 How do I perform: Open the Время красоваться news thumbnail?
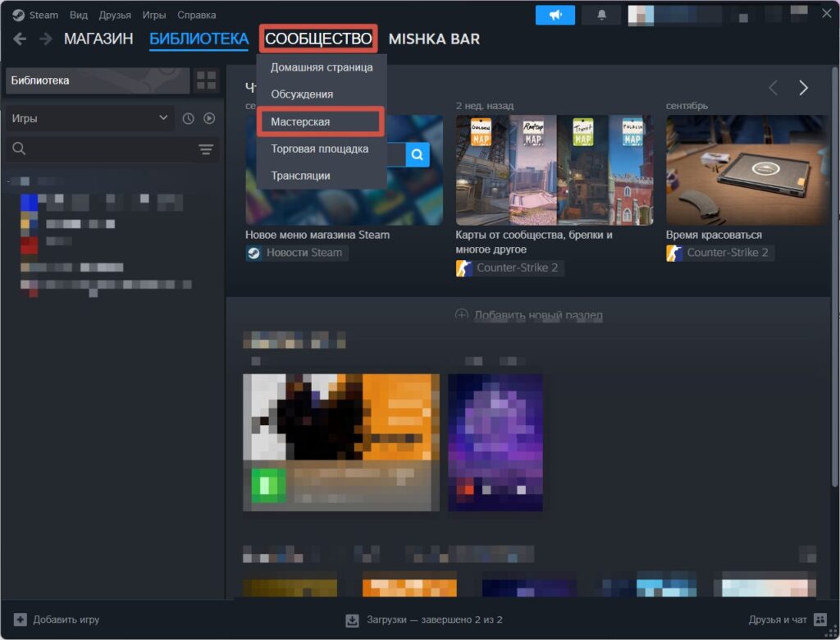(746, 170)
